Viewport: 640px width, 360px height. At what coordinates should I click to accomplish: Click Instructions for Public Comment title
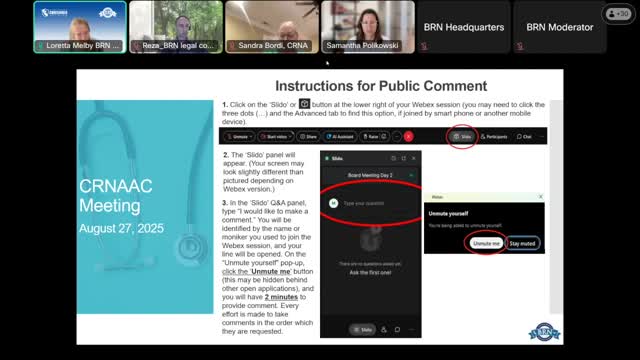(381, 86)
